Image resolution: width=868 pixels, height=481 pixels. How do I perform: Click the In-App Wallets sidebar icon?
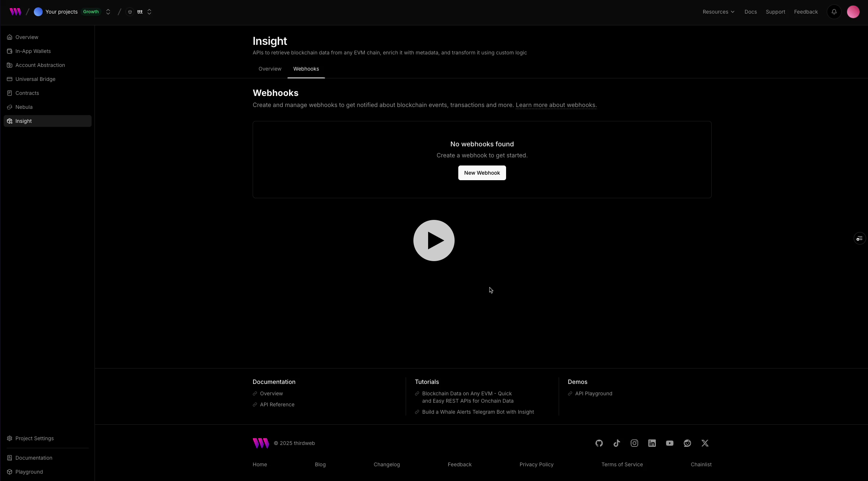[x=10, y=51]
